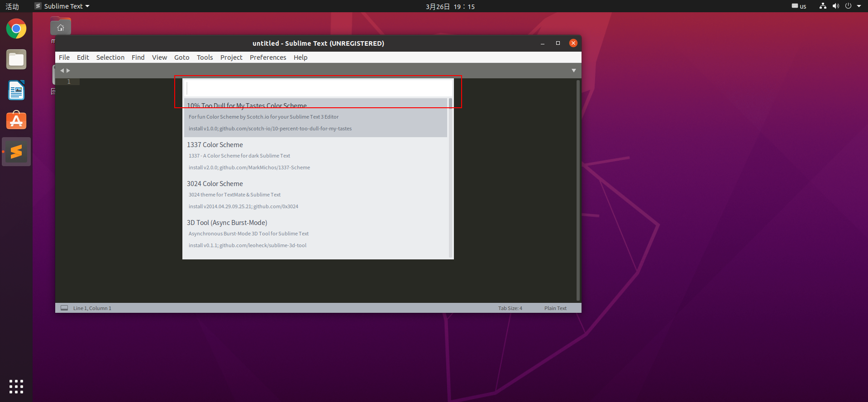Viewport: 868px width, 402px height.
Task: Open the Selection menu
Action: click(x=110, y=57)
